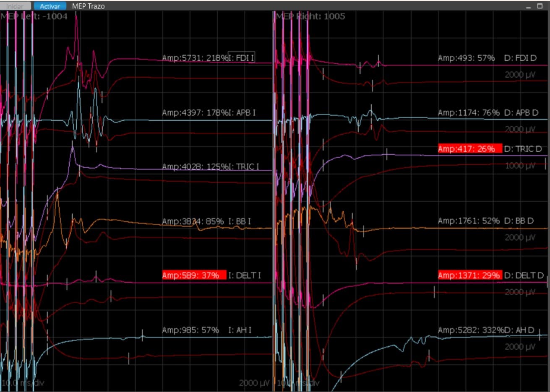The width and height of the screenshot is (550, 392).
Task: Select the boxed I: FDI I channel label
Action: click(x=241, y=58)
